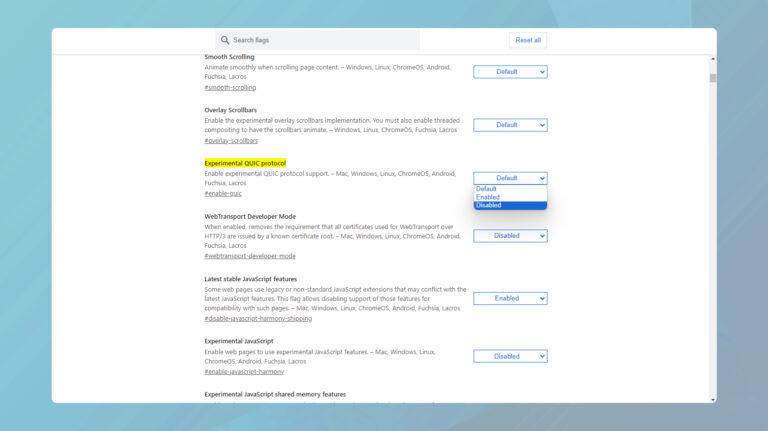
Task: Choose Disabled in the QUIC options list
Action: [x=489, y=206]
